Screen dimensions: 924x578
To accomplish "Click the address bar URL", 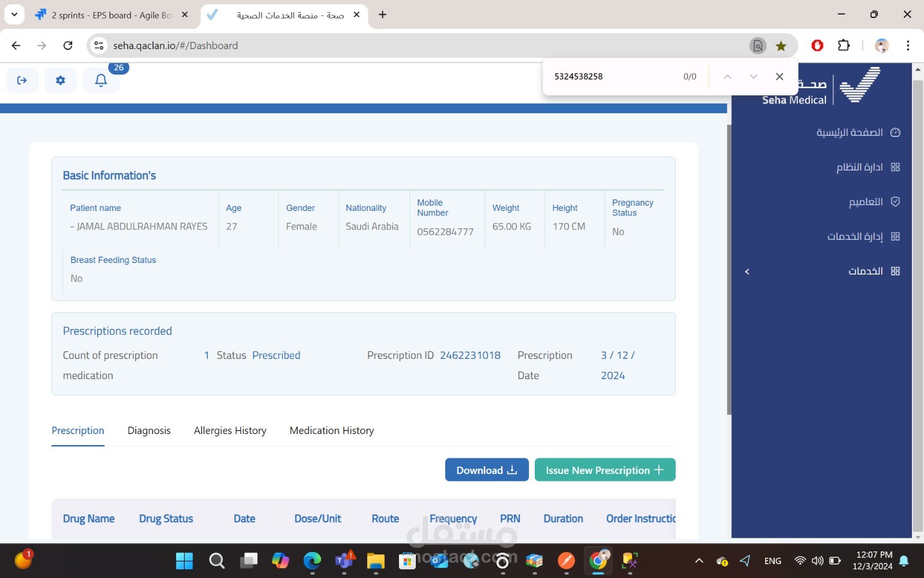I will click(176, 46).
